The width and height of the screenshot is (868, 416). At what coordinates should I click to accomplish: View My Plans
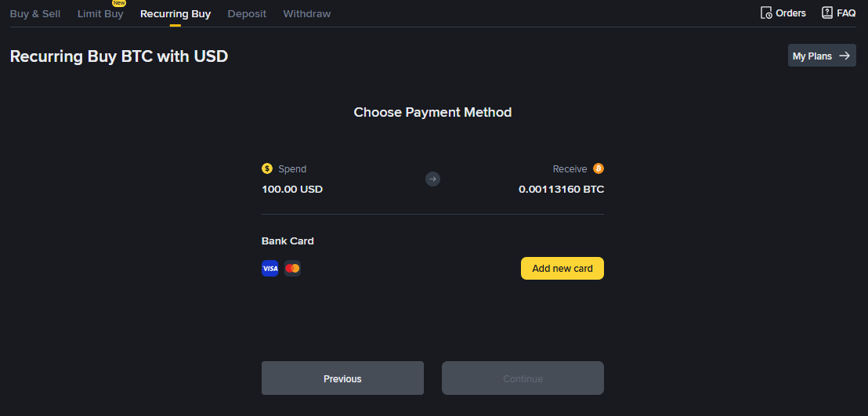click(x=821, y=56)
